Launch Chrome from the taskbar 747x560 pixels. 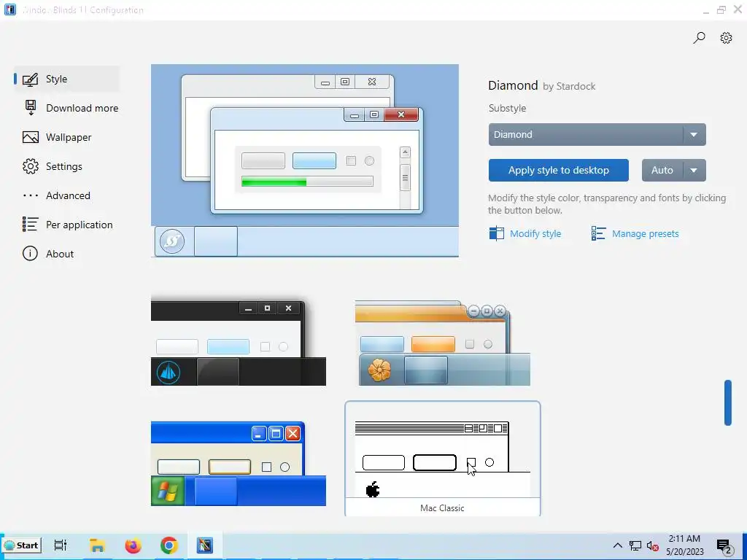coord(169,545)
